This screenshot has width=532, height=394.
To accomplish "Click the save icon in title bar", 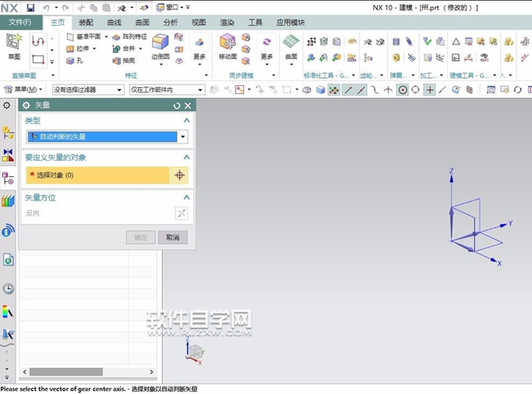I will pyautogui.click(x=30, y=7).
